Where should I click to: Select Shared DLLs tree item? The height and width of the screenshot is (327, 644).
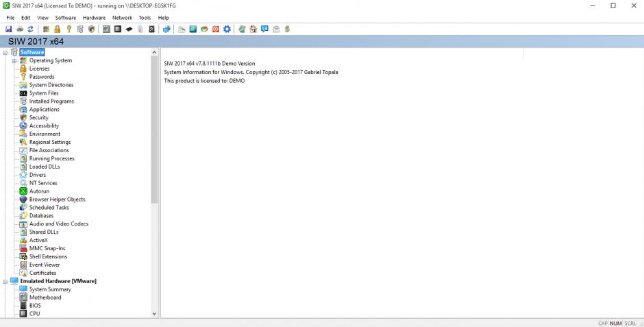point(44,232)
